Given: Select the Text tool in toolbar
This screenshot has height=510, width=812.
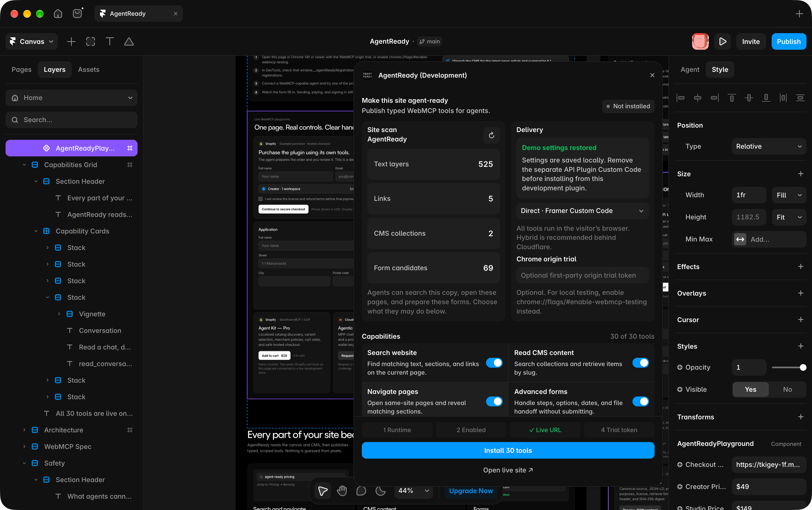Looking at the screenshot, I should (110, 41).
